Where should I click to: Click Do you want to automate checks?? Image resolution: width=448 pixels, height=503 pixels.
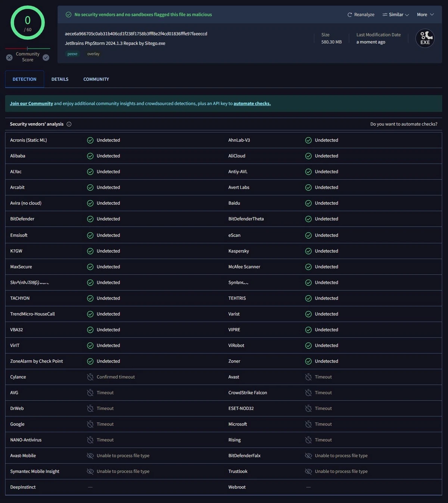(x=404, y=124)
